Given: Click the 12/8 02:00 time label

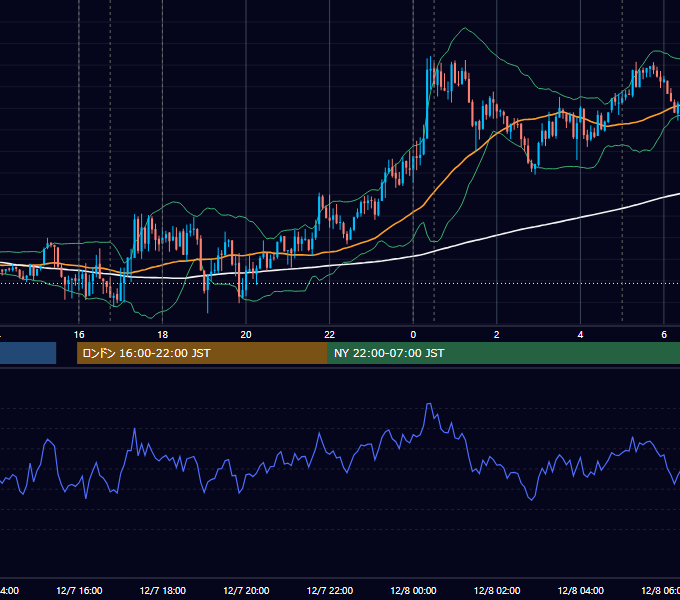Looking at the screenshot, I should (x=497, y=590).
